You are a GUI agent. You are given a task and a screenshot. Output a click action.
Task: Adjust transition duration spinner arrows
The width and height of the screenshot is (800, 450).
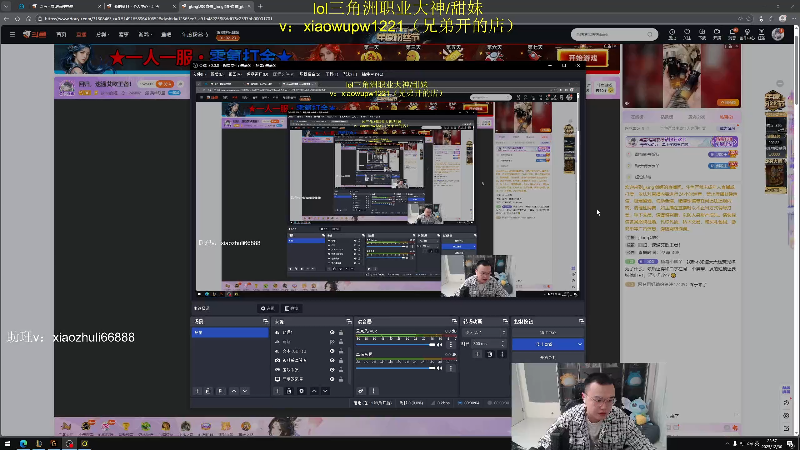(503, 343)
